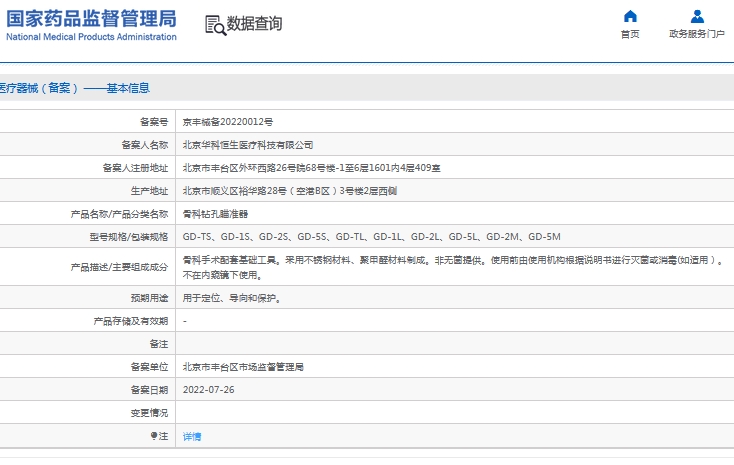Select the product name 骨科钻孔瞄准器
The image size is (734, 465).
point(215,214)
